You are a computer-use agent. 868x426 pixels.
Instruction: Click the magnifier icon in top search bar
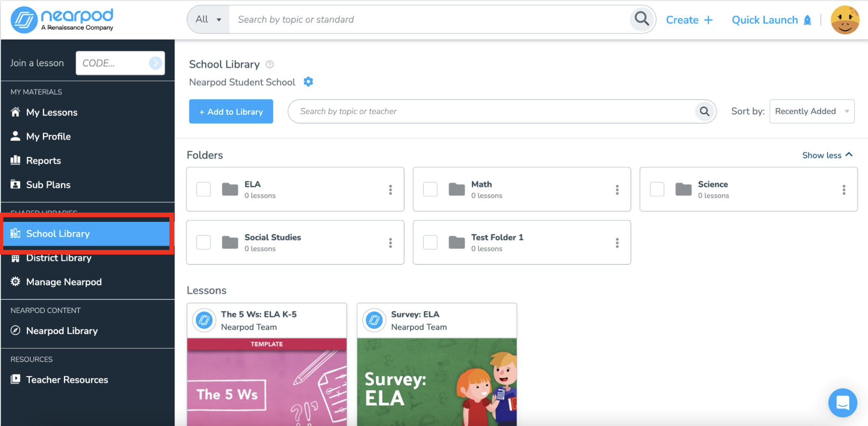coord(642,19)
